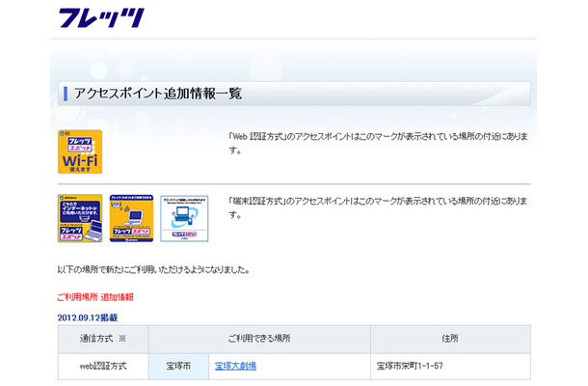588x386 pixels.
Task: Click the フレッツ logo at top
Action: (101, 18)
